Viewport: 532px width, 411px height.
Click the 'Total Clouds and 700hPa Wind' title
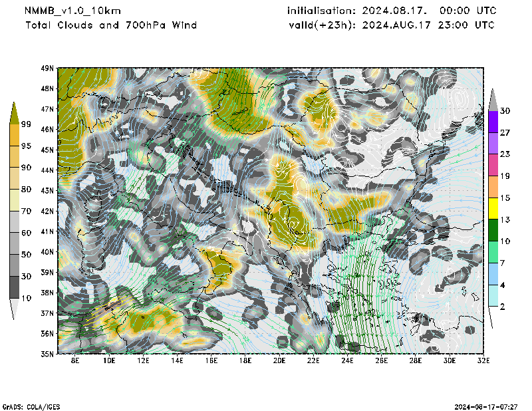(111, 25)
